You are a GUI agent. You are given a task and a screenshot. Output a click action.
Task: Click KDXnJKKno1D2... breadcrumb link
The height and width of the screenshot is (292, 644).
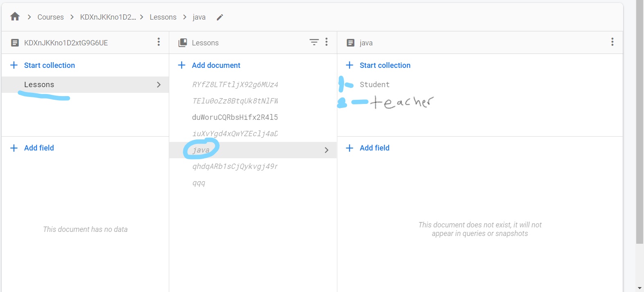(108, 17)
